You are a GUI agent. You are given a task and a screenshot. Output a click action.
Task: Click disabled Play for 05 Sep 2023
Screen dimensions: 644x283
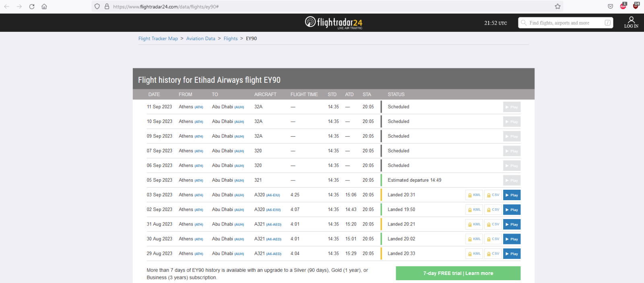pos(512,180)
